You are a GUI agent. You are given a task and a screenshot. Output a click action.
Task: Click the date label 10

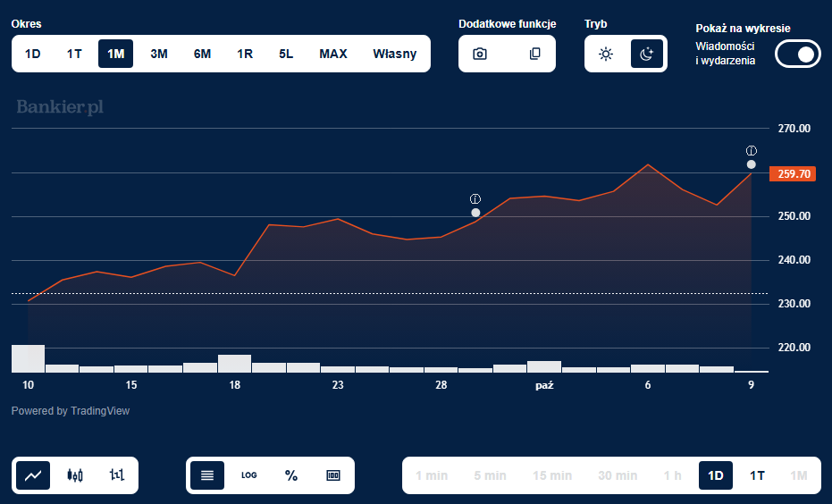pos(28,385)
